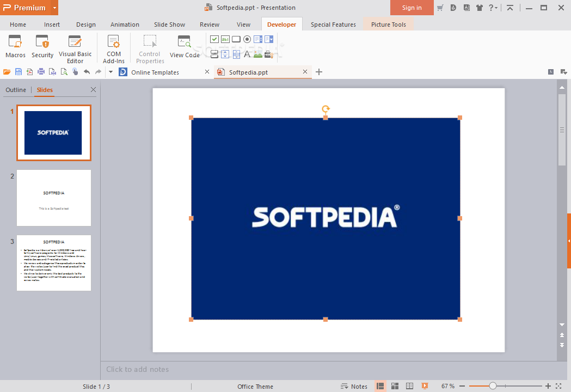Open the Insert ribbon tab

click(52, 24)
